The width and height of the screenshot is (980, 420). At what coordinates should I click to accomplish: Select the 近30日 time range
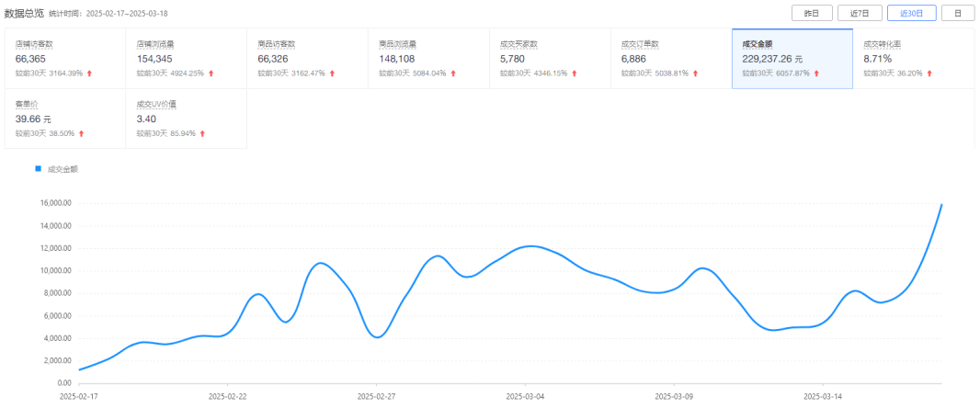tap(911, 13)
